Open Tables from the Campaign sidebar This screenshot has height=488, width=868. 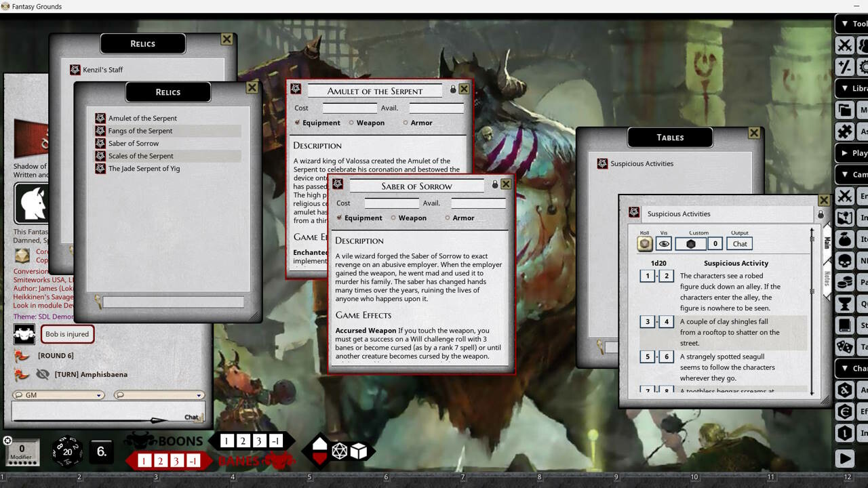point(846,347)
